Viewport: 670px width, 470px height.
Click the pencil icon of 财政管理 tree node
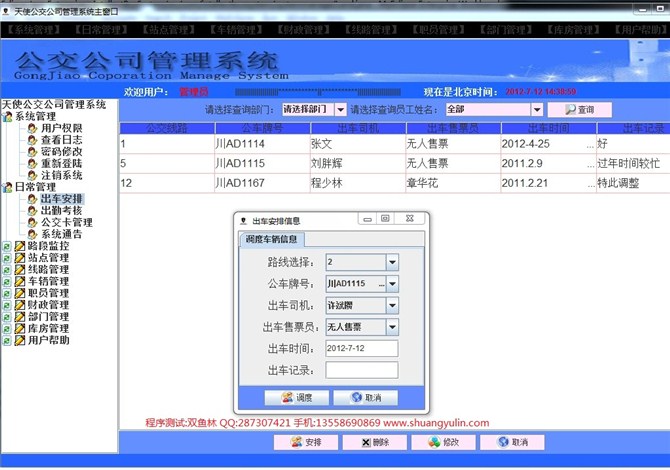20,305
